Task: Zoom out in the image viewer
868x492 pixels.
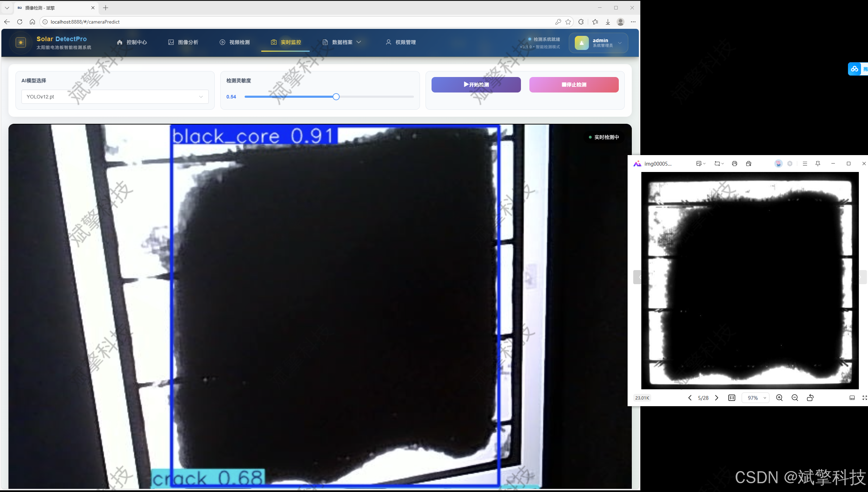Action: (x=795, y=398)
